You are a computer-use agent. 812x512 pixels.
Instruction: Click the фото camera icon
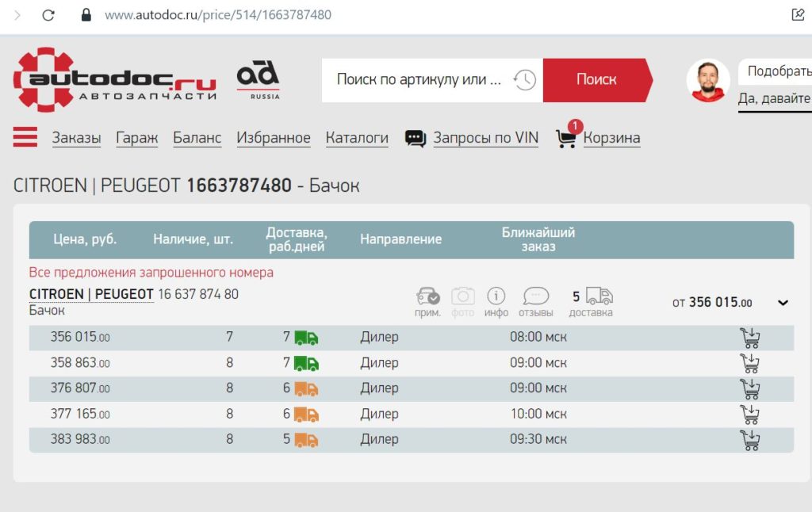click(x=462, y=296)
